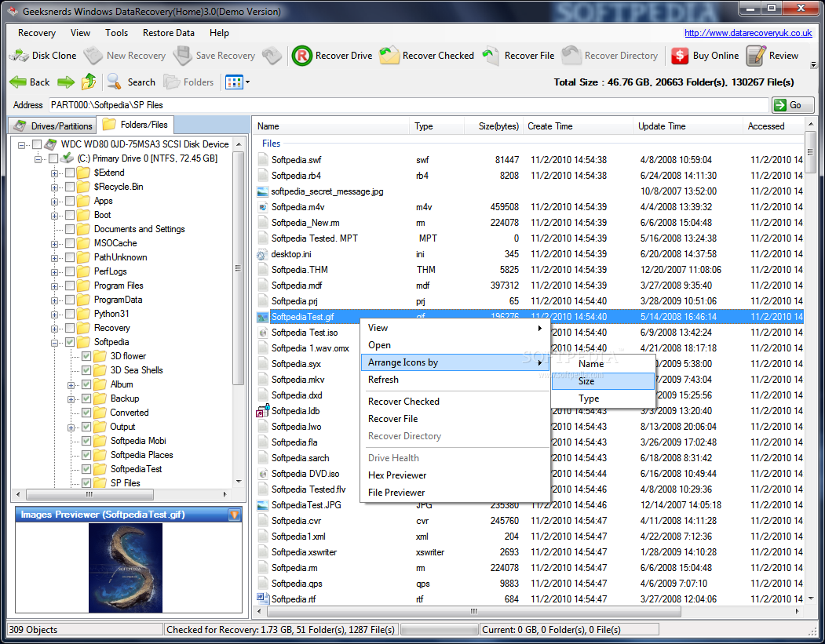Screen dimensions: 825x644
Task: Go back with the green Back arrow
Action: (x=18, y=82)
